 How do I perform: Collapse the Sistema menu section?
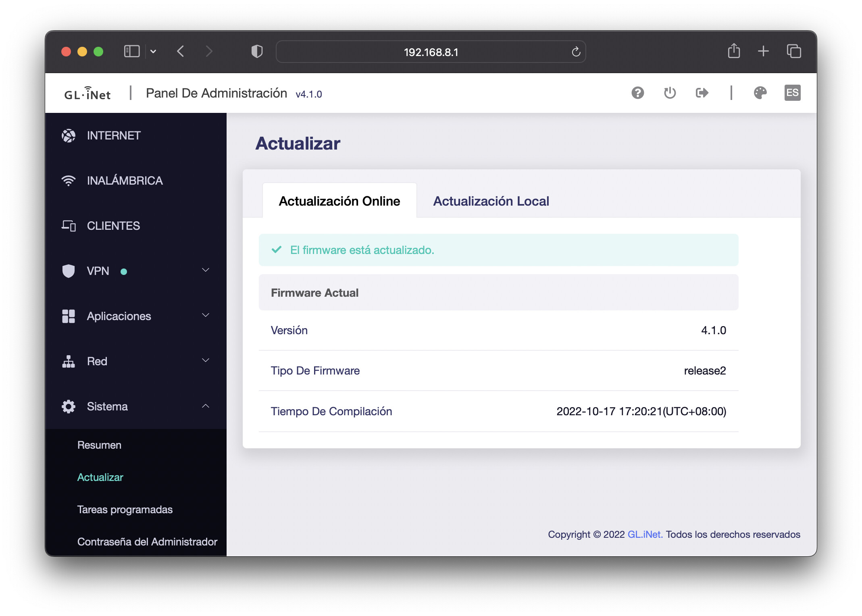tap(205, 406)
